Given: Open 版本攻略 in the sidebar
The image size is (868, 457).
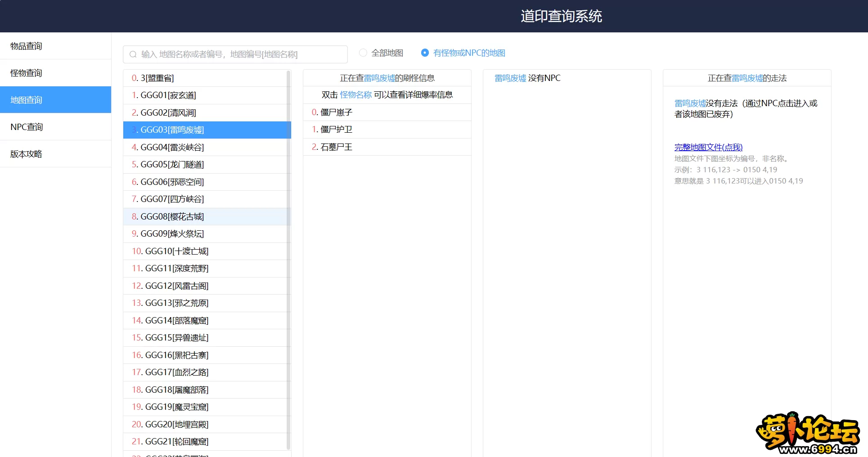Looking at the screenshot, I should click(x=55, y=154).
